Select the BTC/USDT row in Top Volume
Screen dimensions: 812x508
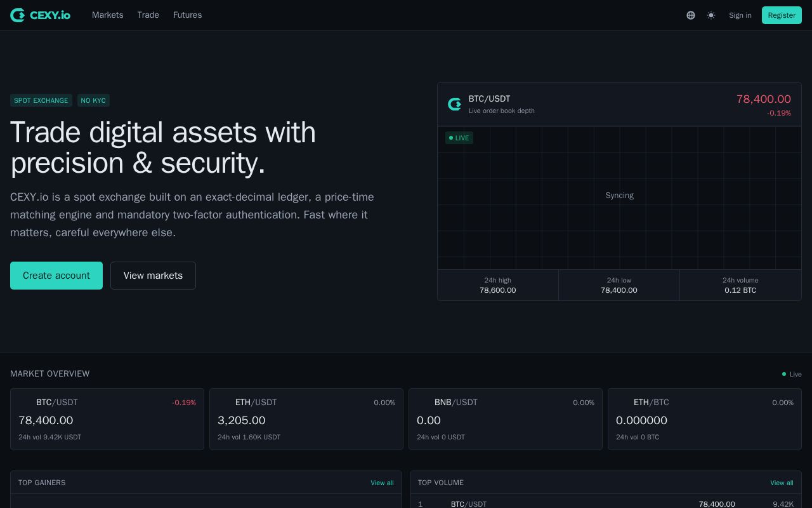point(606,504)
